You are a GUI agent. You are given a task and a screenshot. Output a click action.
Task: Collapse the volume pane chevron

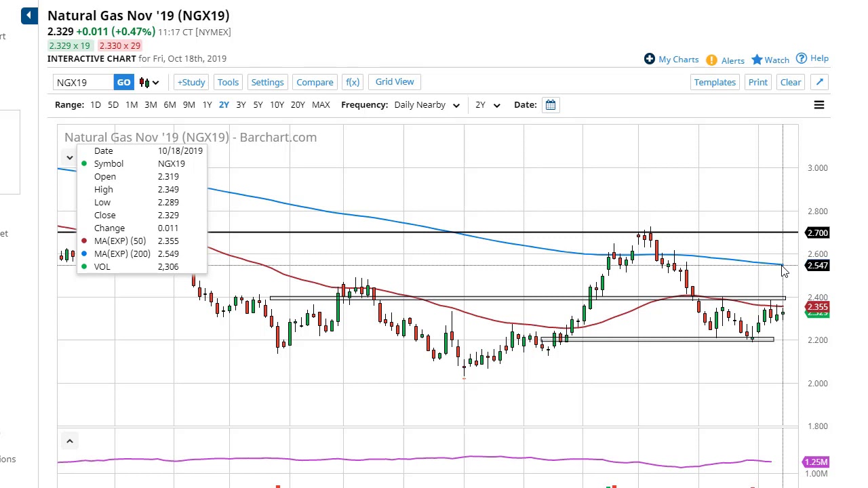pyautogui.click(x=69, y=441)
